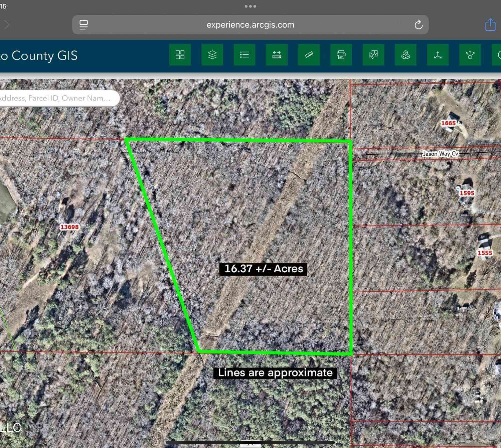Go forward with the browser arrow
501x448 pixels.
tap(7, 25)
